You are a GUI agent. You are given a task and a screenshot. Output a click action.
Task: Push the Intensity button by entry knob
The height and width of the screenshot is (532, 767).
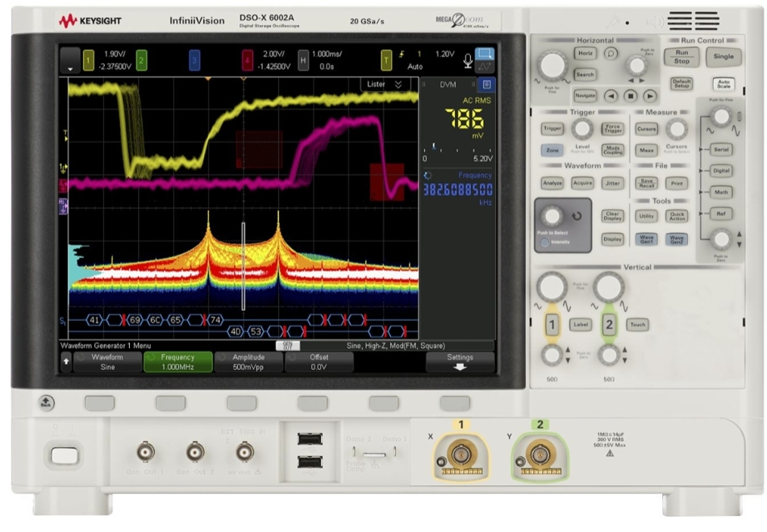(x=544, y=242)
